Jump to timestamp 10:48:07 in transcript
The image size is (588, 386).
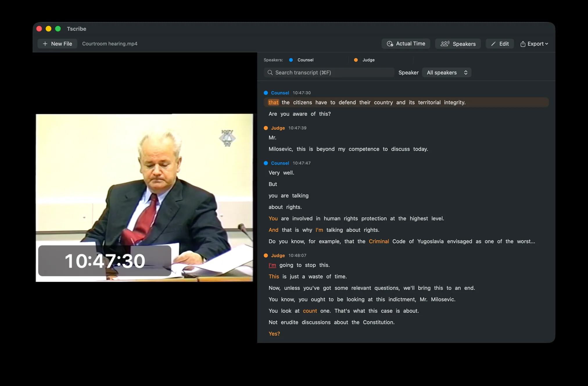(297, 255)
